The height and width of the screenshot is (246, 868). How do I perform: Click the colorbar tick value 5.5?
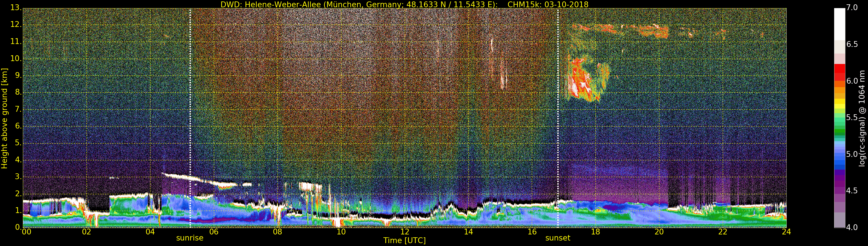(x=852, y=118)
